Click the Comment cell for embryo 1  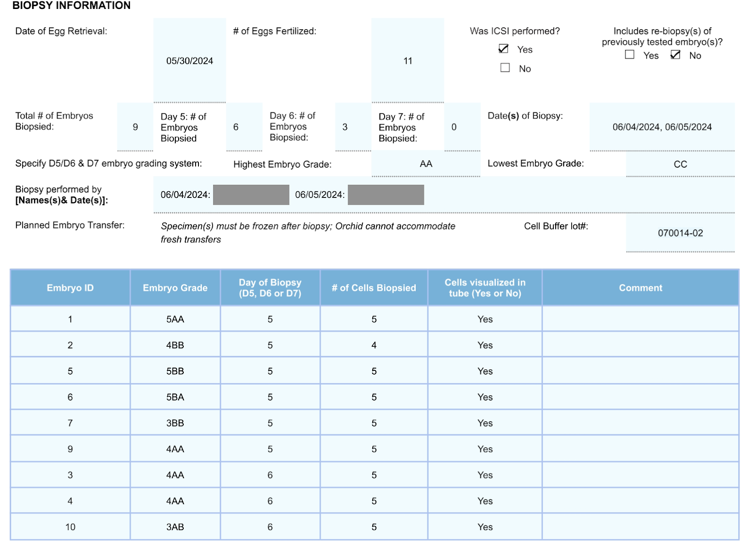(x=640, y=319)
